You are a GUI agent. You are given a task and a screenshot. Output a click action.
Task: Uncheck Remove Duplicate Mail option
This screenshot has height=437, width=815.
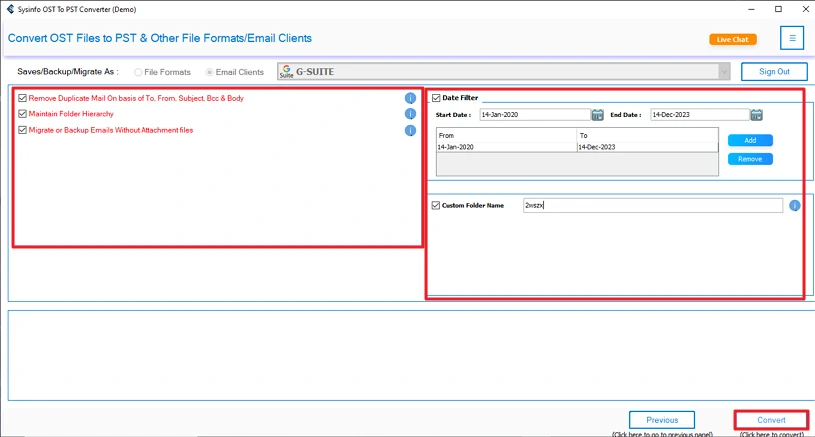click(x=22, y=98)
